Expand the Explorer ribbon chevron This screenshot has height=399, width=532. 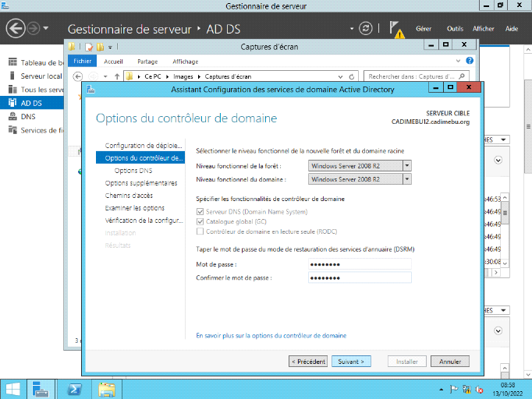pyautogui.click(x=459, y=61)
